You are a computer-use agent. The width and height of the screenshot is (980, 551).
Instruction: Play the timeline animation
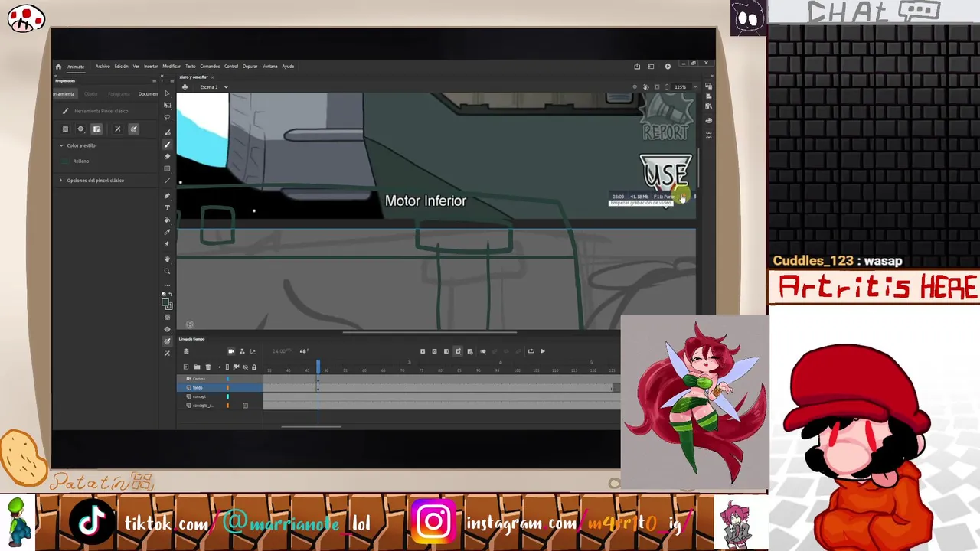pyautogui.click(x=543, y=351)
